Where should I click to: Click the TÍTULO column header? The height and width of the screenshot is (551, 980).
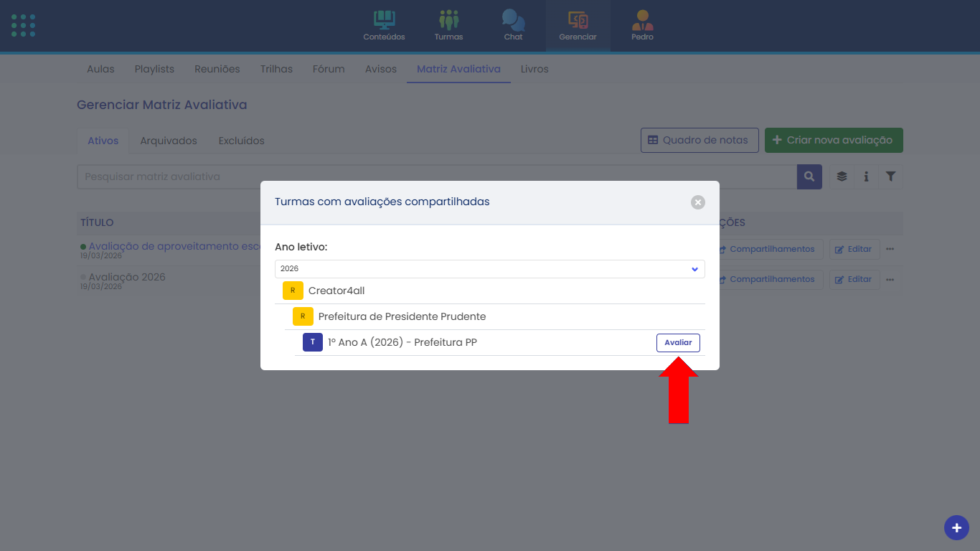point(97,222)
